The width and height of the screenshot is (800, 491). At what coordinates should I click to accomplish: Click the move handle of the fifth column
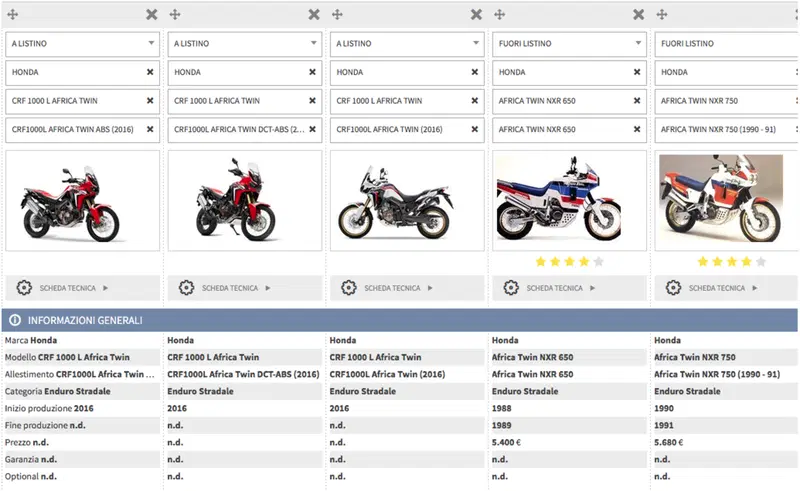662,14
